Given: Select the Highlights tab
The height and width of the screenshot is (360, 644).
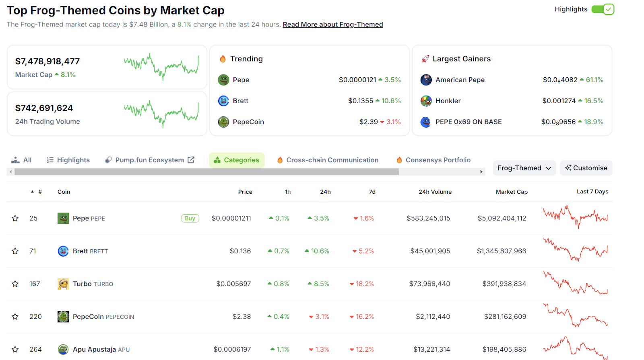Looking at the screenshot, I should click(x=68, y=160).
